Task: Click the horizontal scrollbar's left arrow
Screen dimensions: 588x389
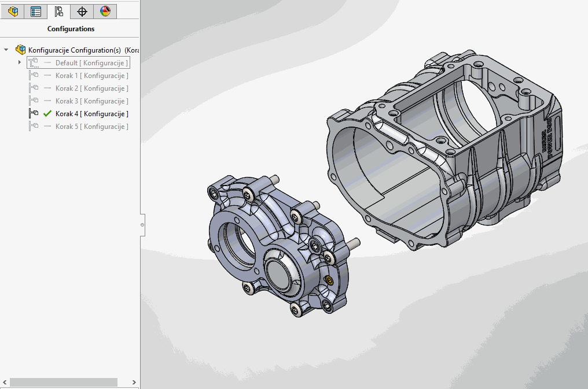Action: pos(5,382)
